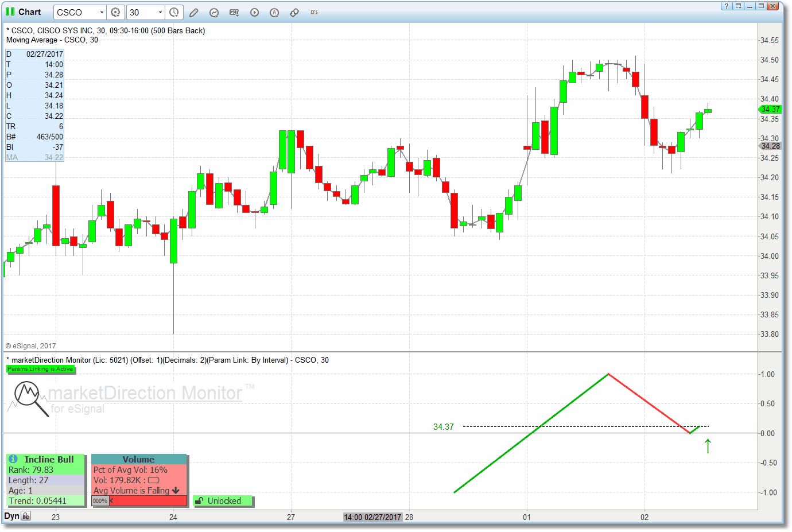This screenshot has height=532, width=792.
Task: Click the info icon beside Incline Bull
Action: [x=13, y=459]
